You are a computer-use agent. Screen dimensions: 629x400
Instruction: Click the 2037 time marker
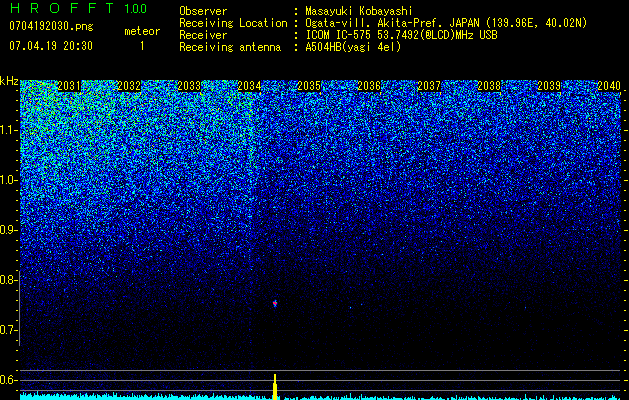[x=429, y=86]
